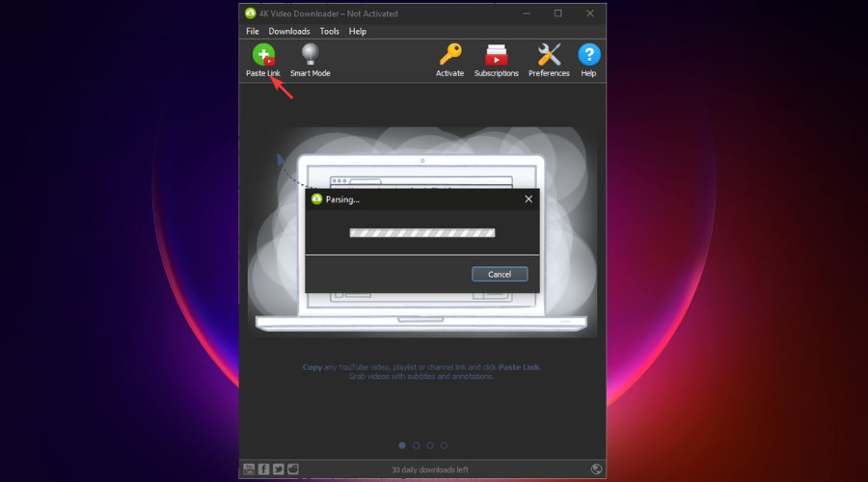Cancel the parsing operation

click(500, 274)
